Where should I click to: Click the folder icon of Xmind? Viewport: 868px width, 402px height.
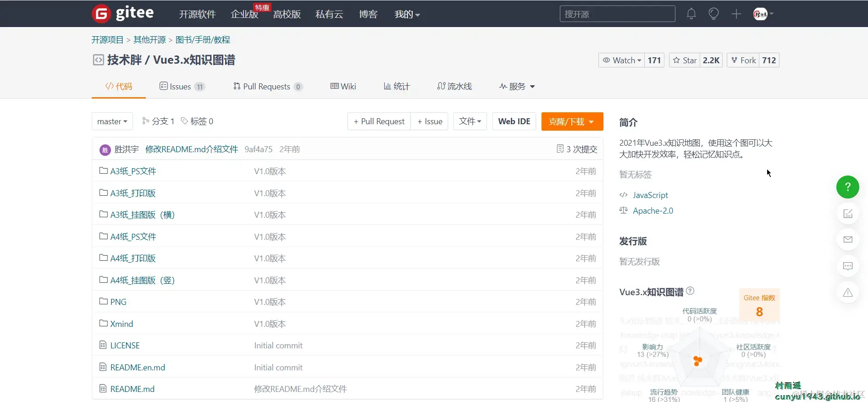[x=104, y=323]
